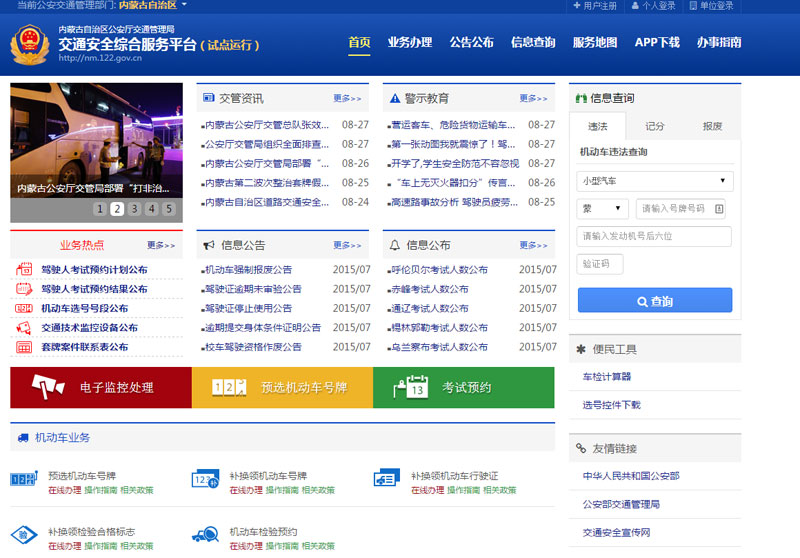Open the APP下载 navigation item

point(657,42)
